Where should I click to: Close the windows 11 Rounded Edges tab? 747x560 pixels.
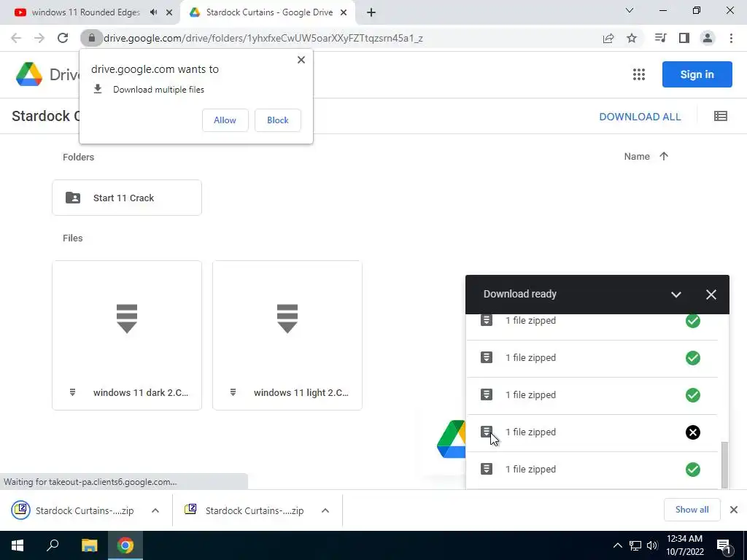click(x=169, y=12)
